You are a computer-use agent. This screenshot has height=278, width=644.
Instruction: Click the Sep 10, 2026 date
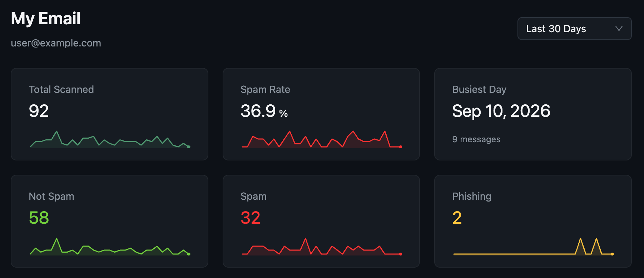[x=501, y=111]
